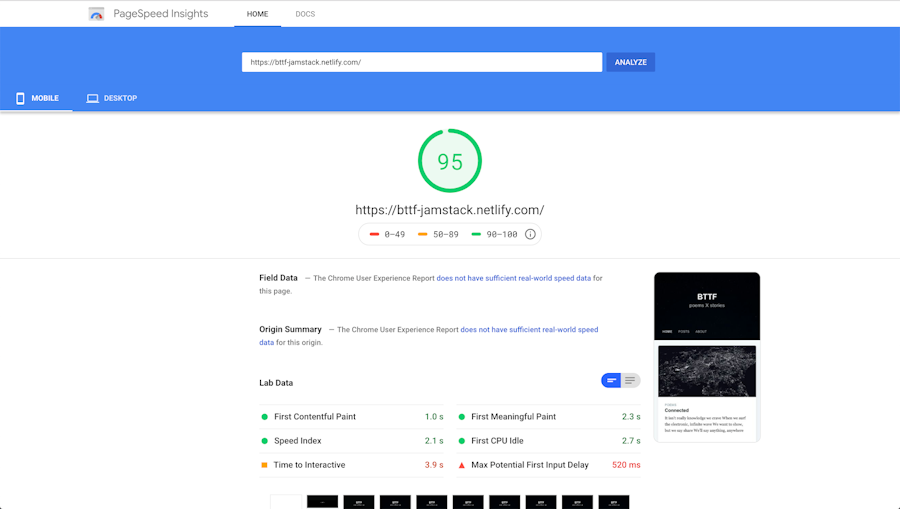Open the HOME tab
Screen dimensions: 900x509
[257, 14]
